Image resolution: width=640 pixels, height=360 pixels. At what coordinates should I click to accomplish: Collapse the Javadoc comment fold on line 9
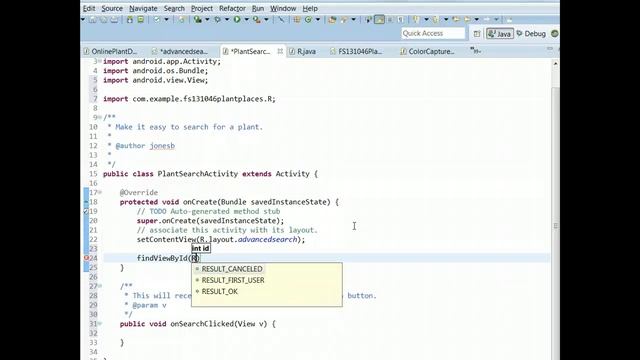click(100, 118)
